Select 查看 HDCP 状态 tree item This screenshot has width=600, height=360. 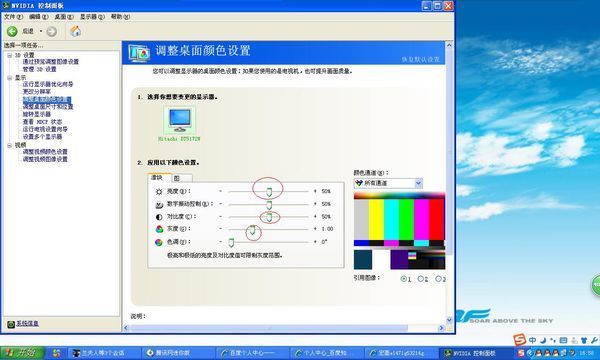coord(42,122)
